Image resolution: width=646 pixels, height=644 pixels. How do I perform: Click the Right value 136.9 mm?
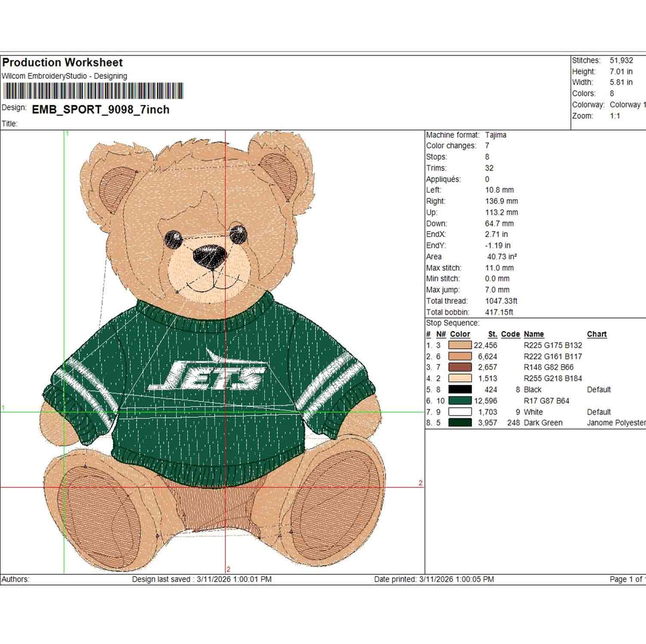(502, 201)
